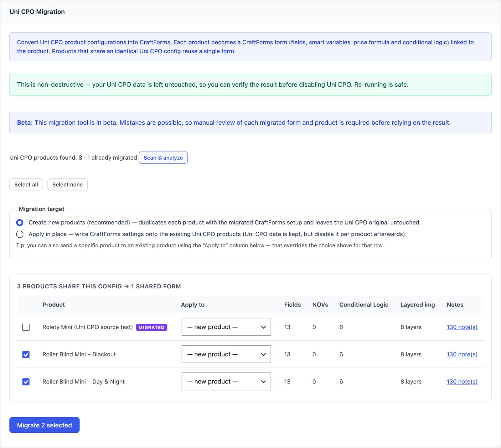
Task: Open 130 note(s) link for Rolety Mini
Action: [x=462, y=327]
